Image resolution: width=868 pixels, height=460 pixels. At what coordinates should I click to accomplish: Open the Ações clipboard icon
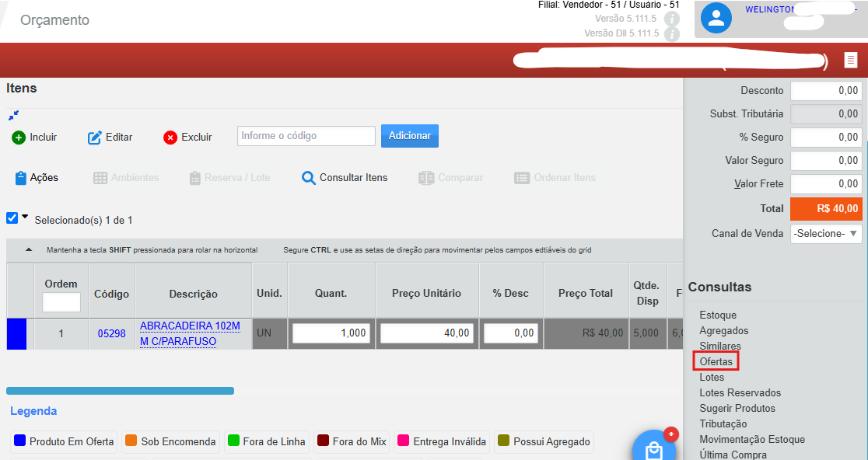(20, 178)
